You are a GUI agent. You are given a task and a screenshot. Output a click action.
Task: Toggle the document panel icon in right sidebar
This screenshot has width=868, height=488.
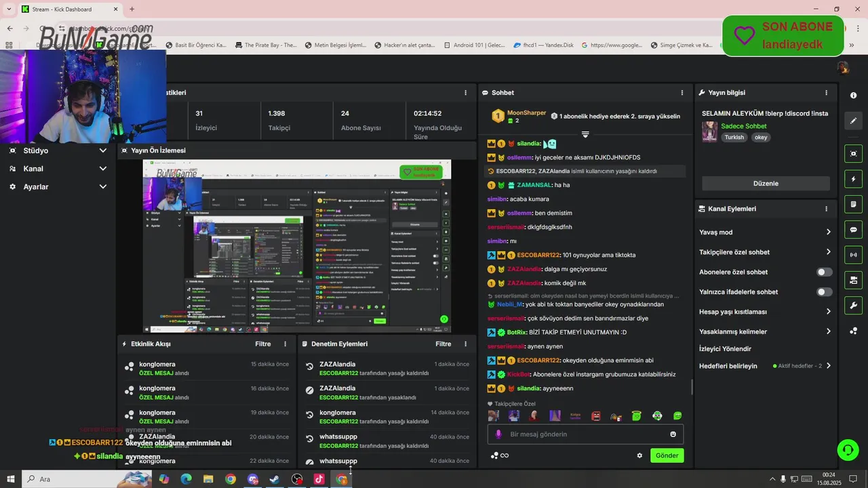point(853,204)
